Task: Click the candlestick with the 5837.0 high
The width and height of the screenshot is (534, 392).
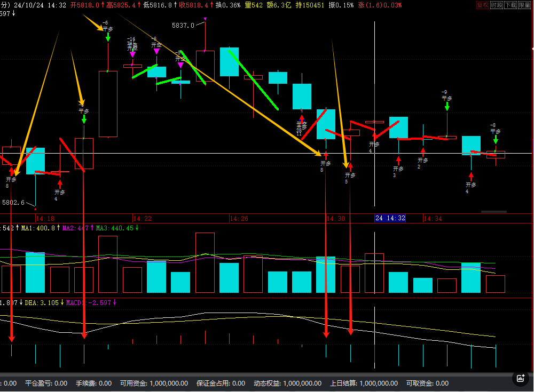Action: tap(206, 66)
